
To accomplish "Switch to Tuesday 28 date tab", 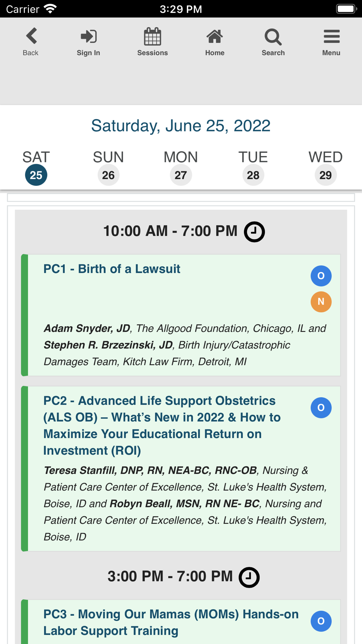I will 253,168.
